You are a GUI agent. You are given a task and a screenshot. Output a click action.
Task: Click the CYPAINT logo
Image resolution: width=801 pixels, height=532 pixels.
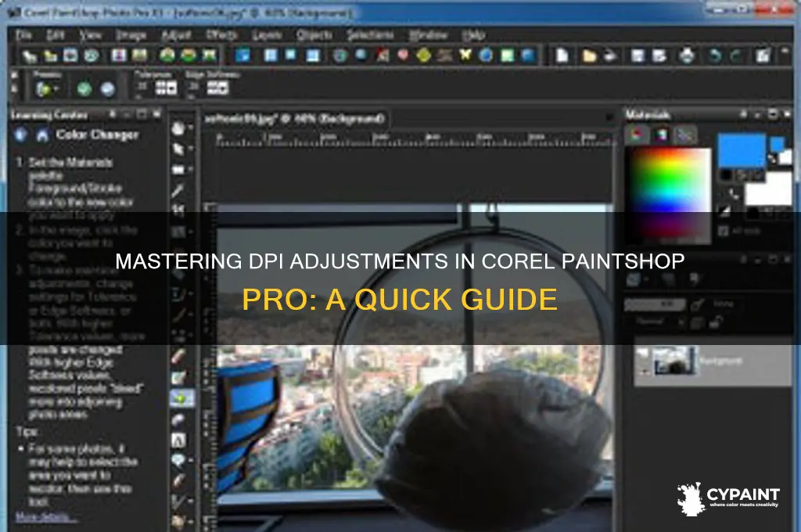[x=728, y=498]
